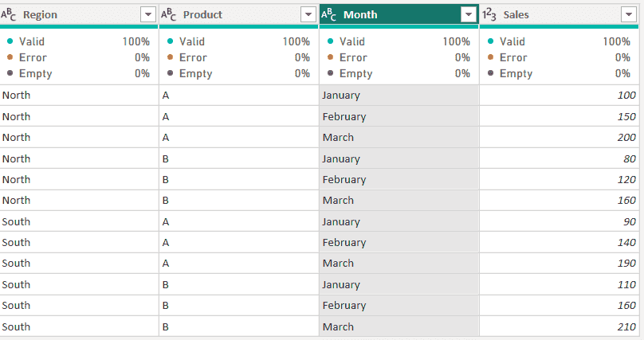The width and height of the screenshot is (644, 340).
Task: Click the ABC data type icon for Product
Action: tap(168, 15)
